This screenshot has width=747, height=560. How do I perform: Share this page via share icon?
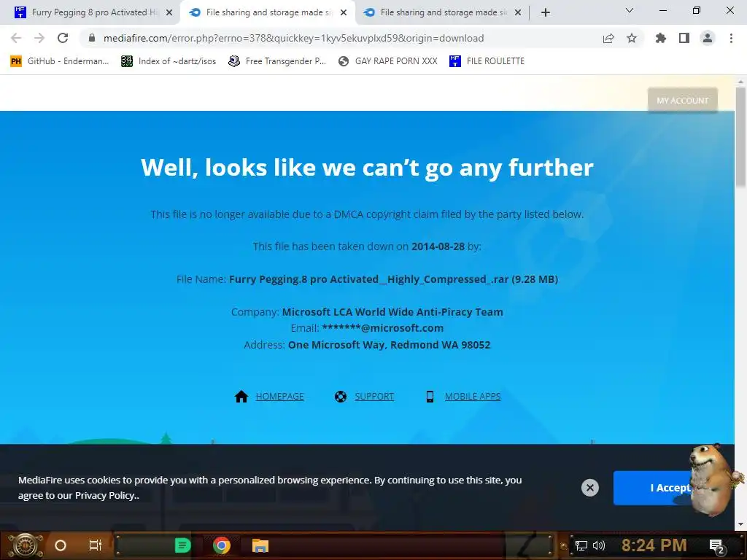click(608, 38)
